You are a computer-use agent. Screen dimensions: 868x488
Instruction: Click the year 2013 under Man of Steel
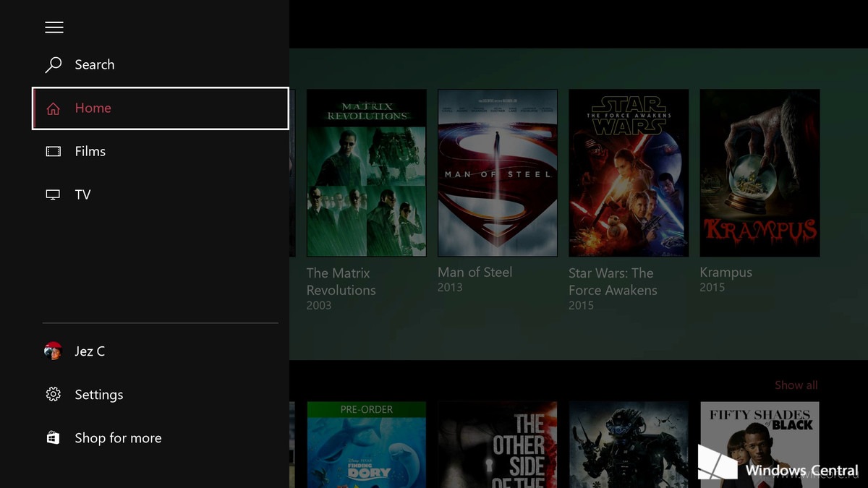450,288
